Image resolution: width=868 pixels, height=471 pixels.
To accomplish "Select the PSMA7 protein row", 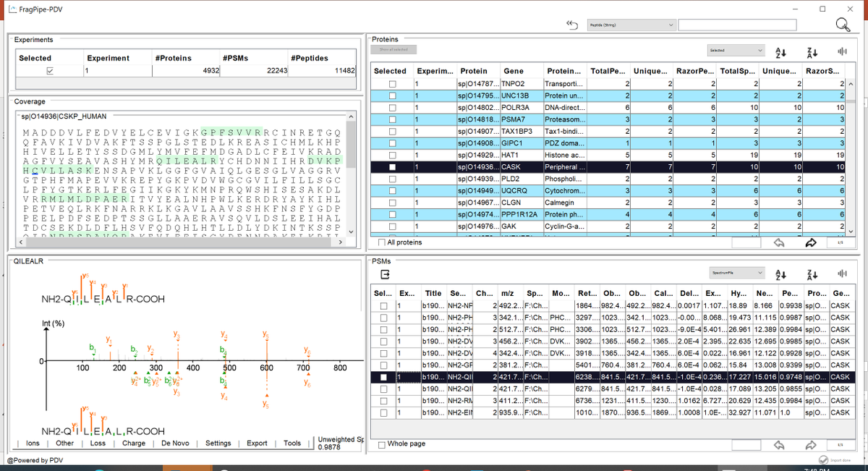I will click(609, 119).
